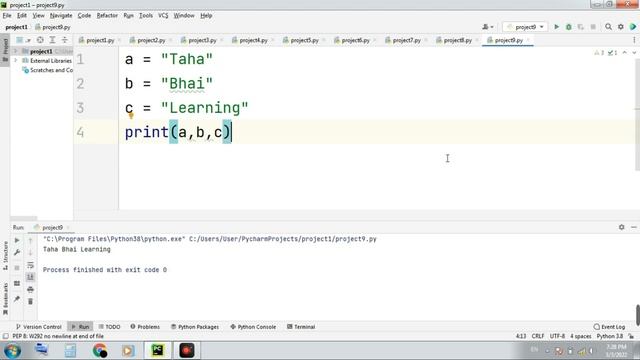Open Chrome from the taskbar
Screen dimensions: 640x360
point(99,351)
